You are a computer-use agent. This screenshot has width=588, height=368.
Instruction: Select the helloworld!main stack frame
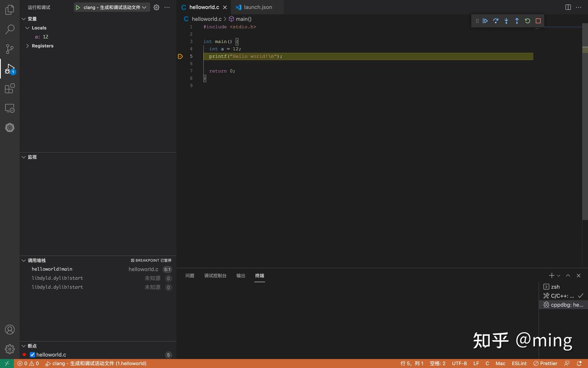98,269
